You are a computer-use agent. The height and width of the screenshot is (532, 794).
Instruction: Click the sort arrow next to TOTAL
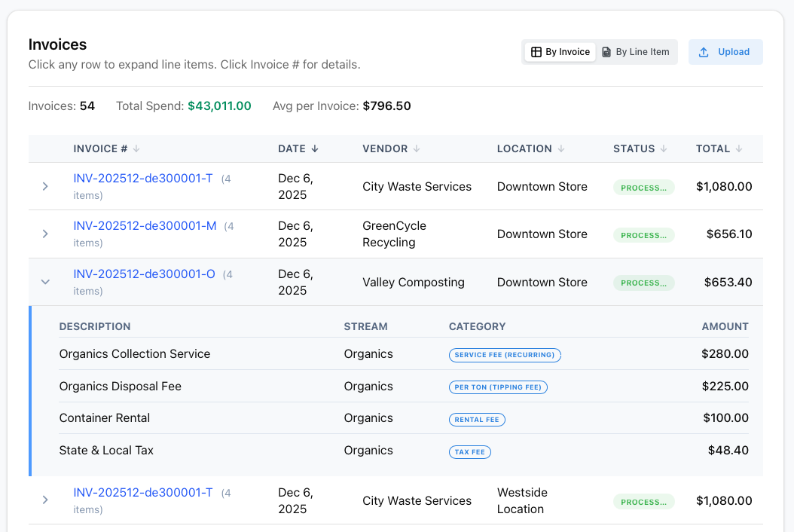(x=738, y=148)
